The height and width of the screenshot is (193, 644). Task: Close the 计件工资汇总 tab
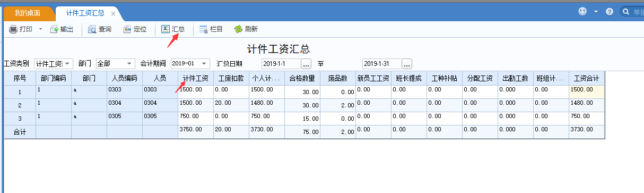[113, 13]
